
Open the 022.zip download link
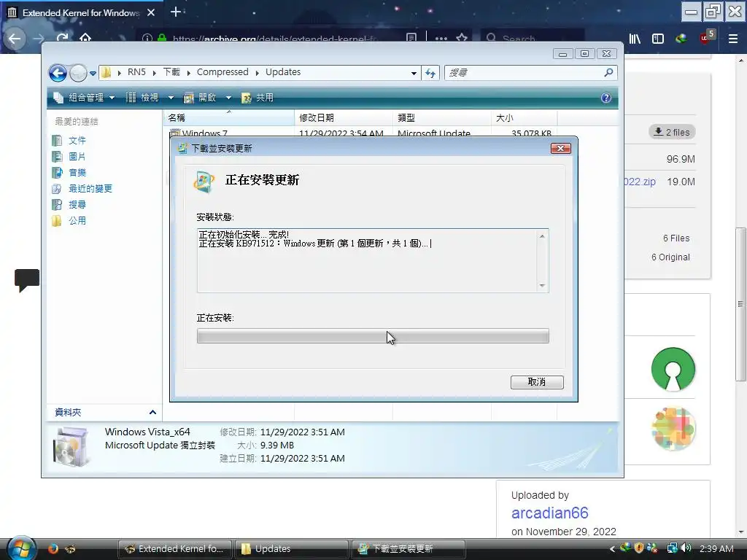click(x=640, y=182)
